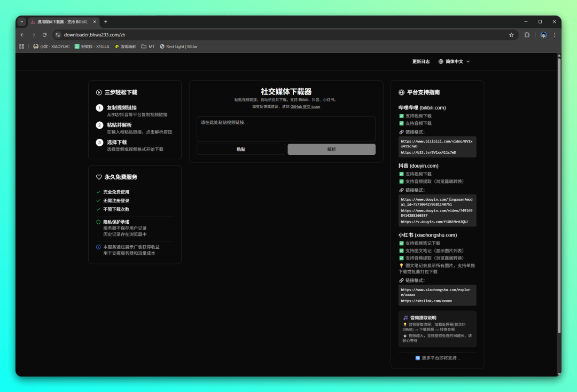Click the apps grid icon in bookmarks bar

tap(22, 46)
